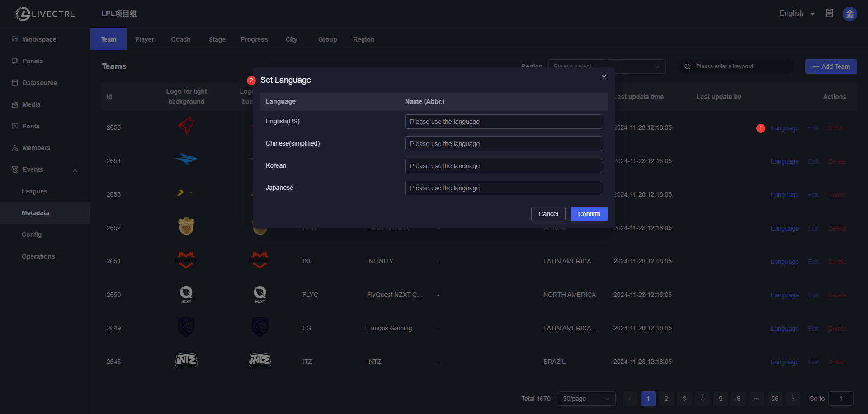Screen dimensions: 868x414
Task: Expand the Region filter select box
Action: 607,66
